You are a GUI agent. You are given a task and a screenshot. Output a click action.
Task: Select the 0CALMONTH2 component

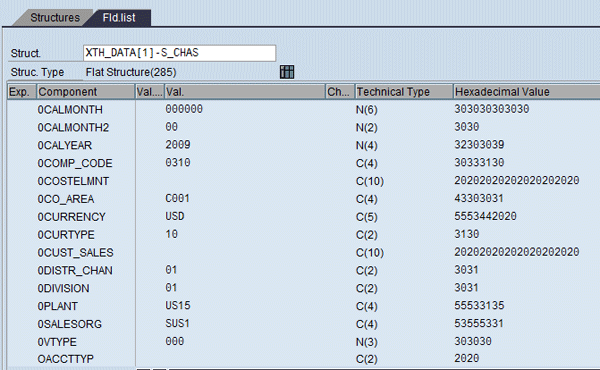coord(73,127)
